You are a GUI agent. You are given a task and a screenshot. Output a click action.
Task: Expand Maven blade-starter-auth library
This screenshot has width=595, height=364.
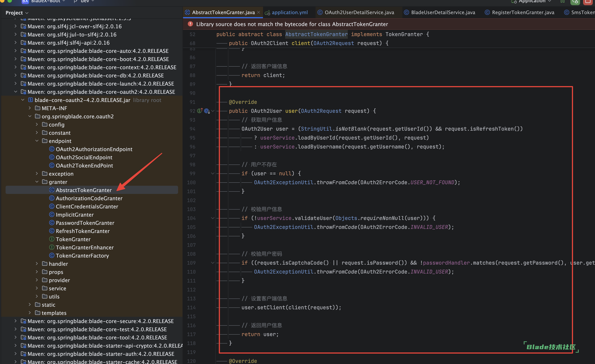[x=16, y=354]
